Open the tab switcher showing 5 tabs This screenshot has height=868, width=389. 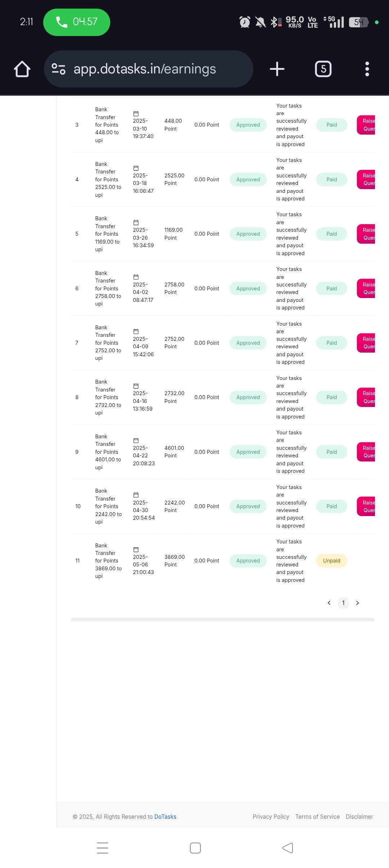click(x=323, y=69)
